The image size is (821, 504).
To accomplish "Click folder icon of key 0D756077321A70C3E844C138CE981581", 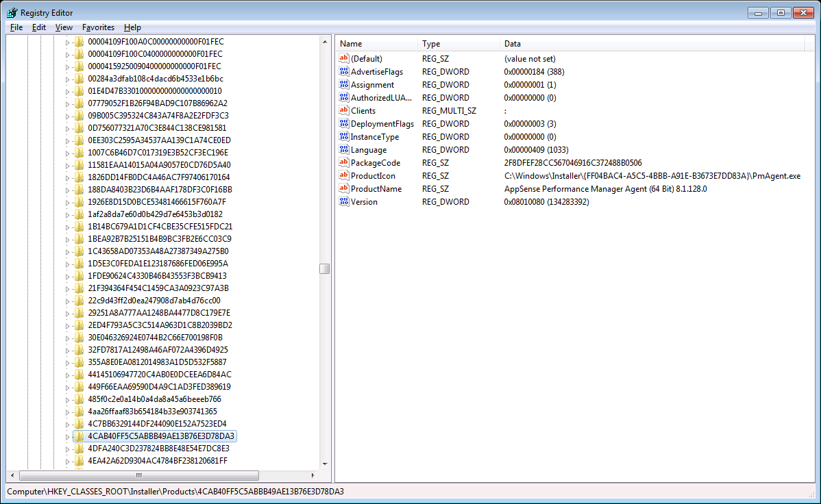I will [x=79, y=127].
